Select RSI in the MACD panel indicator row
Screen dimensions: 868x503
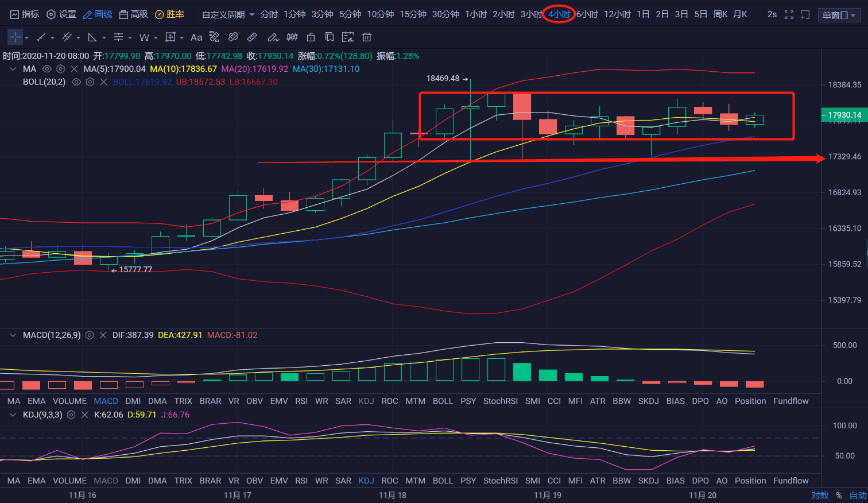(x=301, y=401)
